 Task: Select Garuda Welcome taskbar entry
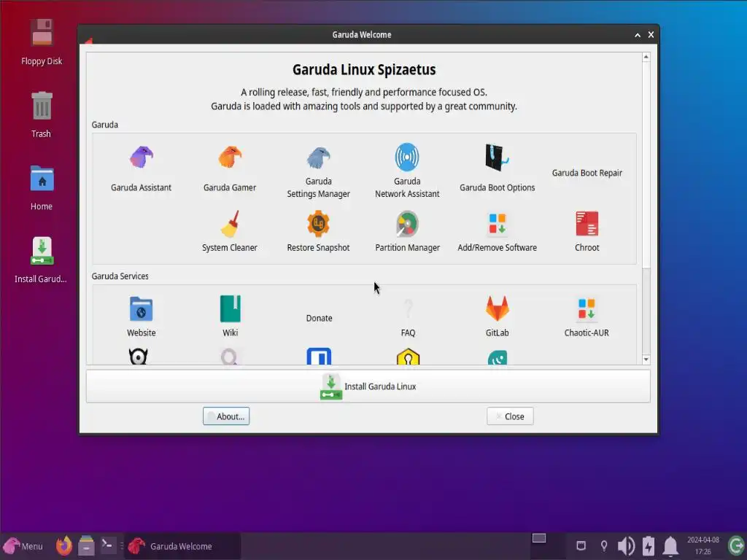[x=183, y=546]
